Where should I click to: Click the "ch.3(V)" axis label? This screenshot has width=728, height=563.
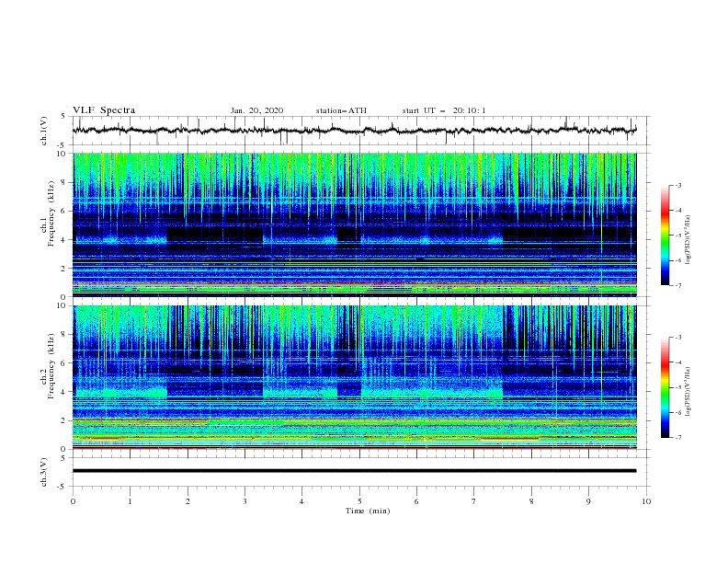[44, 472]
